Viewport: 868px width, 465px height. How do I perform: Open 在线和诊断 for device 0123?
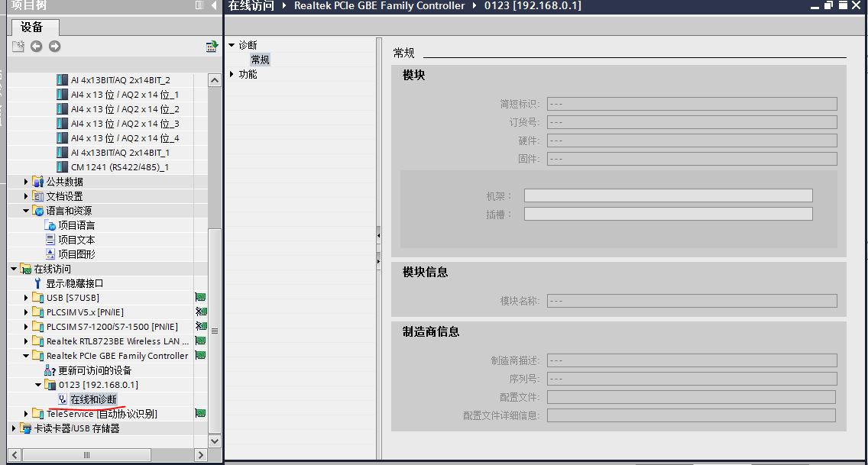coord(93,399)
